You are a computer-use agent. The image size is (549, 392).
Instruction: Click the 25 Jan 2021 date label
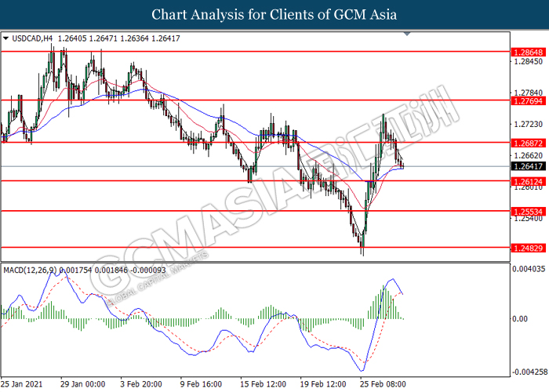[22, 384]
